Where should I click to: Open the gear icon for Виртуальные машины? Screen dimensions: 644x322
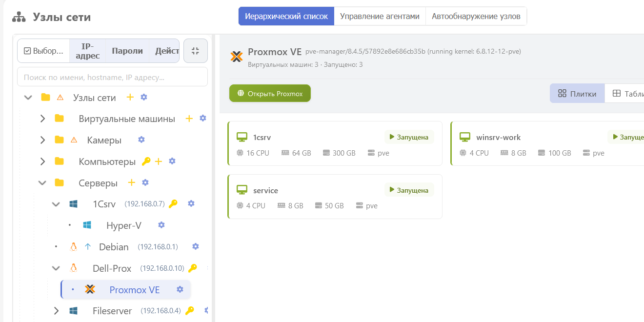point(203,119)
